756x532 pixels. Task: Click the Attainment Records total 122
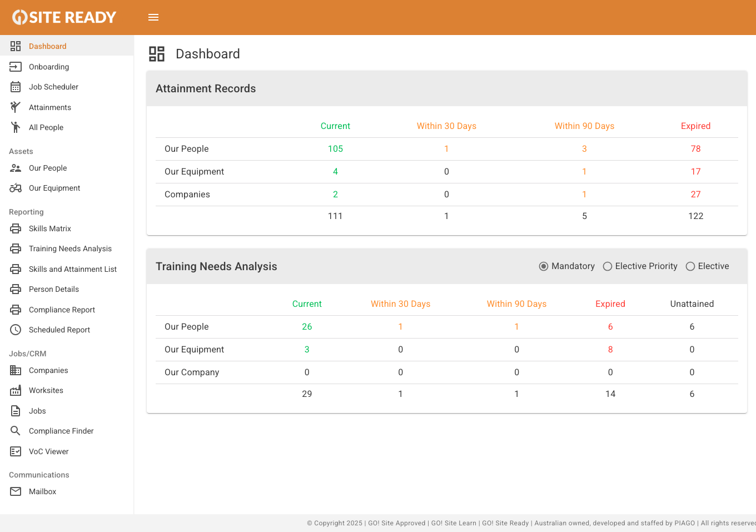coord(695,216)
